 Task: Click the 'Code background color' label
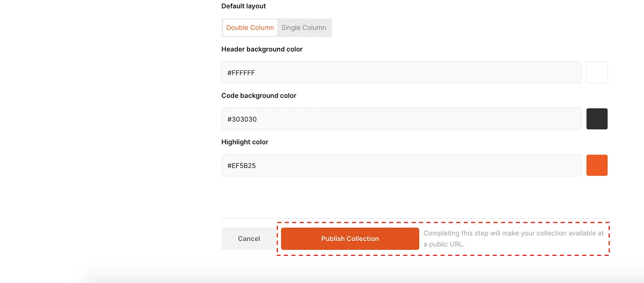coord(259,96)
